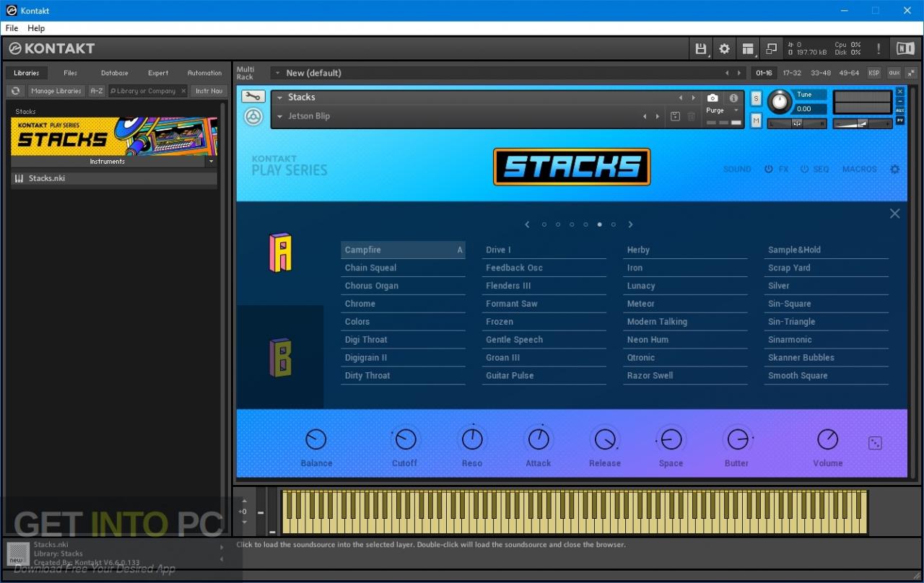Show rack page 17-32

pos(792,73)
